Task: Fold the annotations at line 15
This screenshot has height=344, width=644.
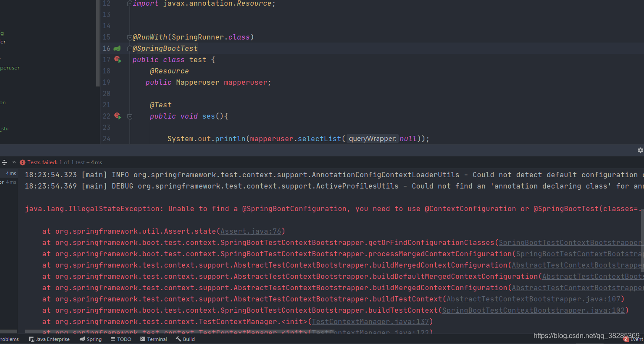Action: 130,37
